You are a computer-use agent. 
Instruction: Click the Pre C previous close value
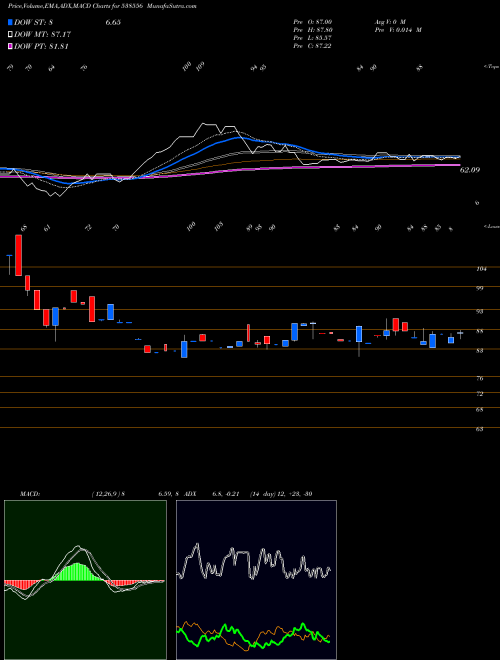point(312,46)
